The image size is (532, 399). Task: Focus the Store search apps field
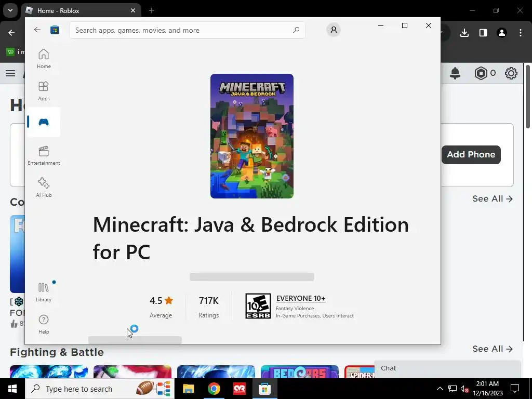pos(187,30)
